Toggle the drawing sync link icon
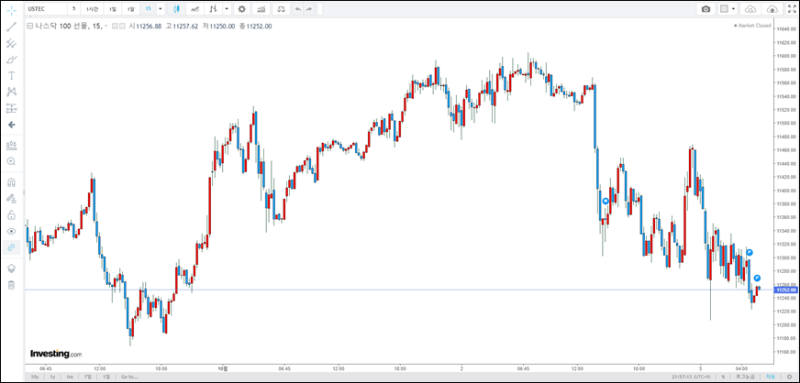The width and height of the screenshot is (800, 383). (x=11, y=247)
